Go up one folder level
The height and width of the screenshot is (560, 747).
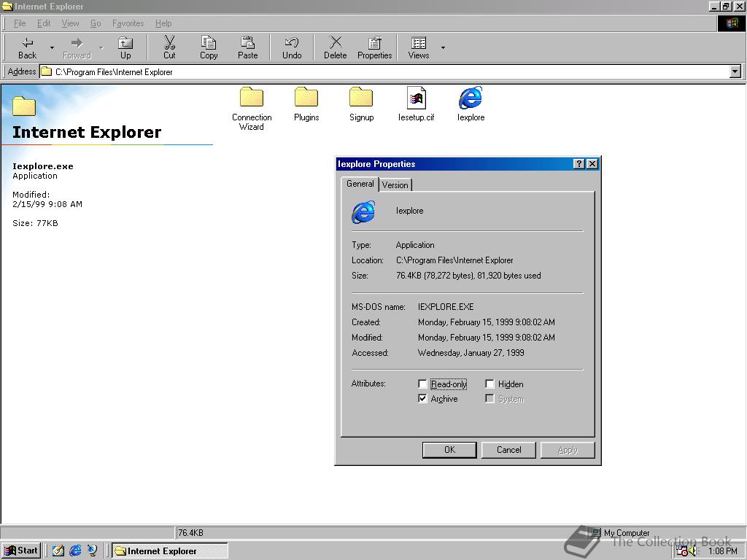125,47
